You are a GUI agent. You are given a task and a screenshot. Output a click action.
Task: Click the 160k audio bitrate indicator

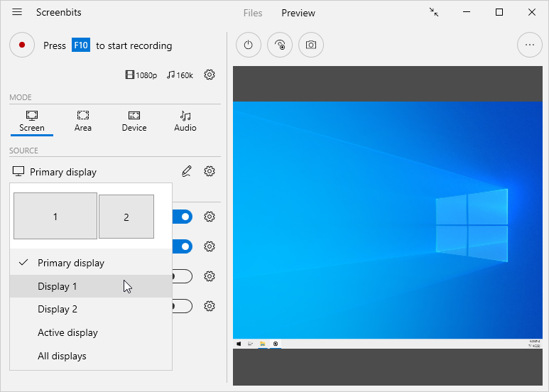coord(180,75)
